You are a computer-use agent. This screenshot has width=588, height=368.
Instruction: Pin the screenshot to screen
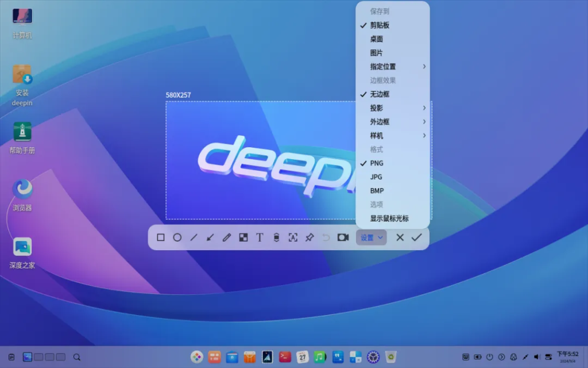point(309,237)
